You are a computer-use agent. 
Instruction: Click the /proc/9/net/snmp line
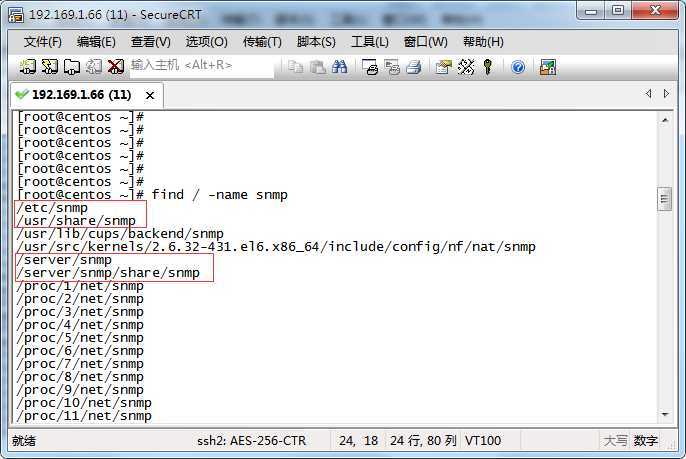[80, 390]
